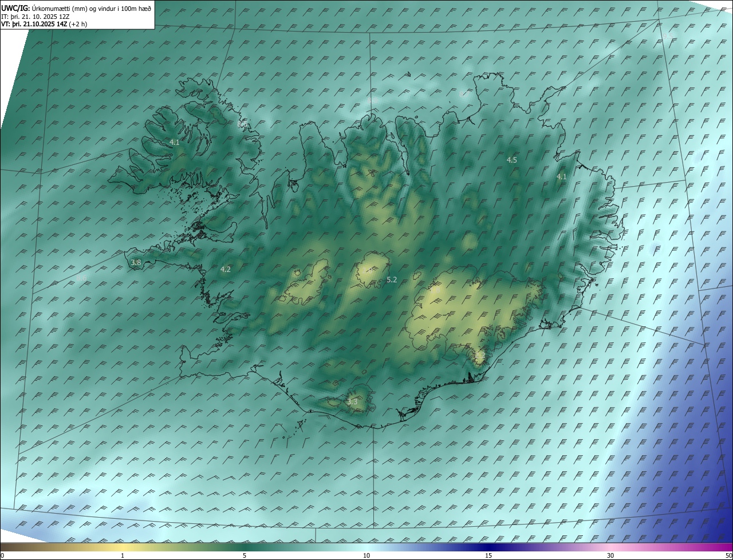Click the VT line showing 14Z (+2 h)
This screenshot has height=560, width=733.
pos(44,24)
